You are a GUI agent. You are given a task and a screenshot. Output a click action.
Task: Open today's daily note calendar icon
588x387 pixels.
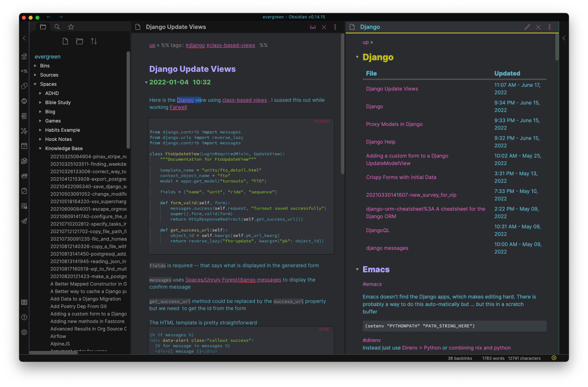(24, 146)
